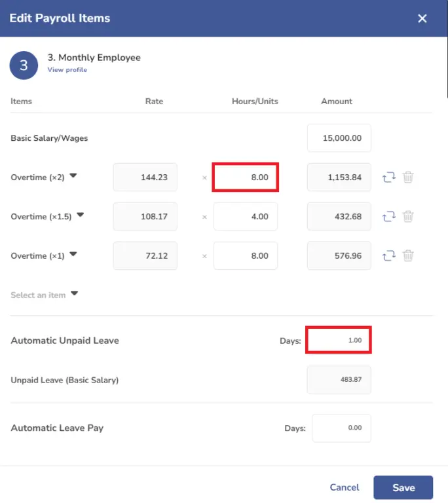Click the Automatic Unpaid Leave days field

coord(339,340)
